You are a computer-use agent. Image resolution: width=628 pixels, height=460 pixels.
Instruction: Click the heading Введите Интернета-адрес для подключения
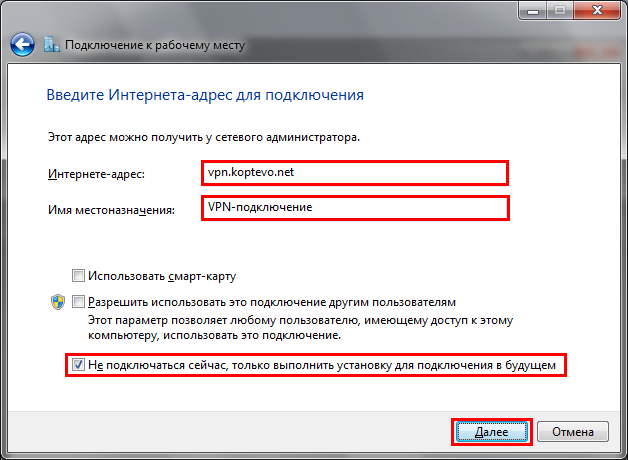(205, 95)
